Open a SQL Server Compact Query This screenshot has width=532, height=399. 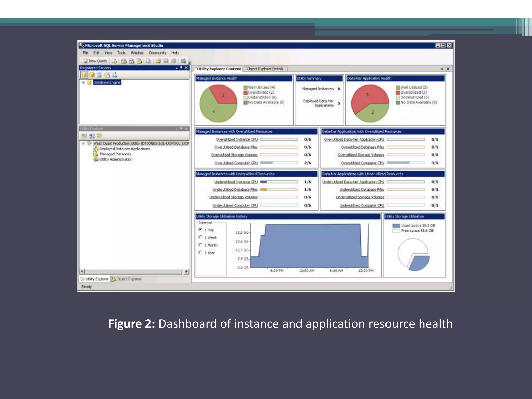coord(148,61)
